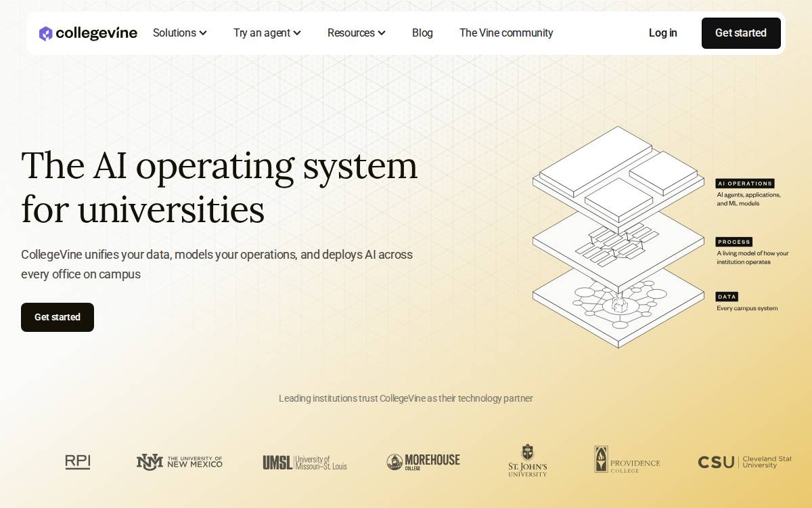Viewport: 812px width, 508px height.
Task: Select the DATA diagram label
Action: point(727,297)
